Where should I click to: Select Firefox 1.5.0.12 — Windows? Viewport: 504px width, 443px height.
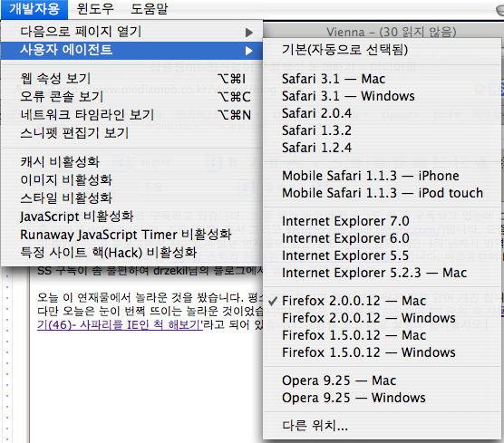click(x=382, y=352)
